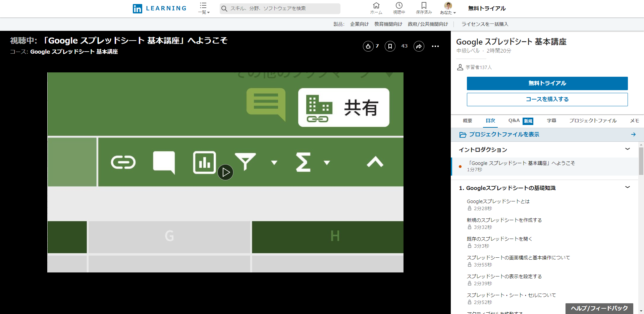Click the 新規 badge on Q&A
This screenshot has height=314, width=644.
528,121
